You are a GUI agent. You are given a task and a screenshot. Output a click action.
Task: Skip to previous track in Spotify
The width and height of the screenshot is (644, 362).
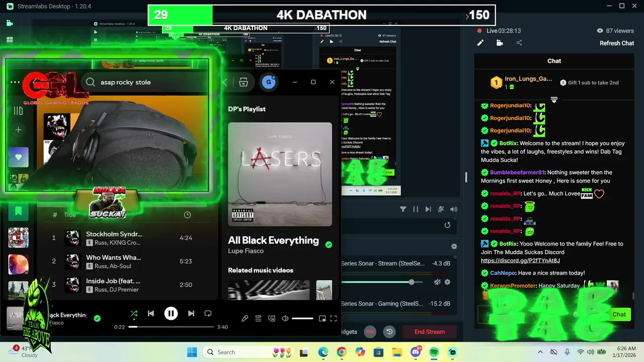tap(151, 314)
